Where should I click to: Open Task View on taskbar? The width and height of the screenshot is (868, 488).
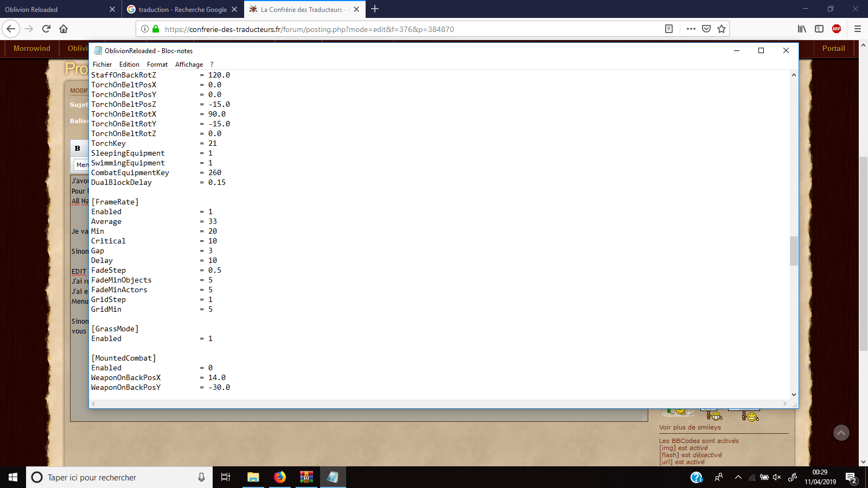226,477
